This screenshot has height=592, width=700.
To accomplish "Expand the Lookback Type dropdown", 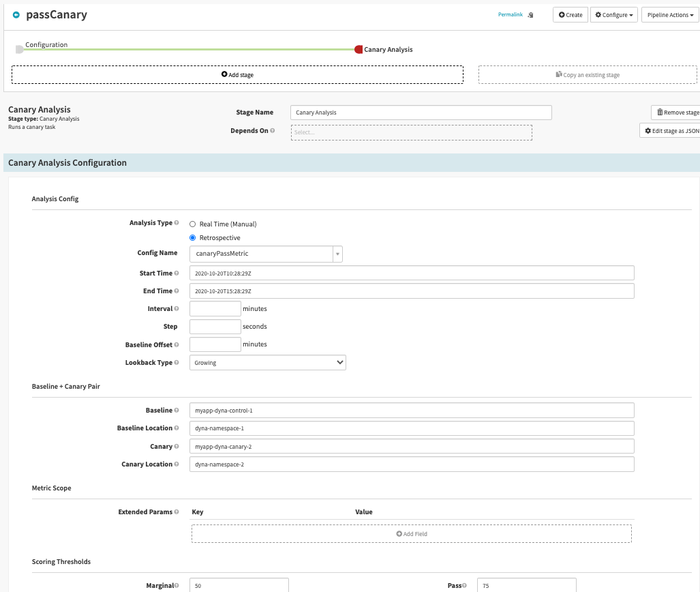I will pyautogui.click(x=267, y=363).
